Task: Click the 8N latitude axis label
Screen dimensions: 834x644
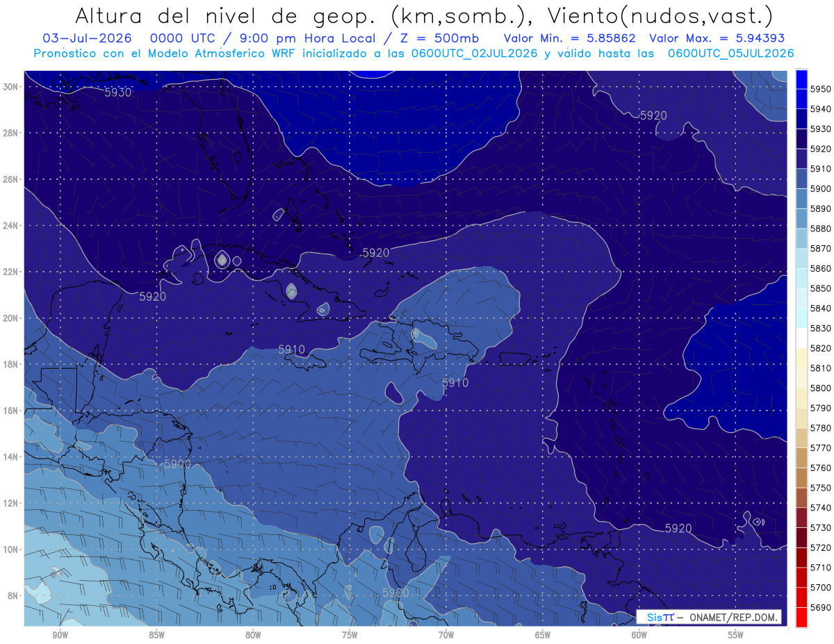Action: pyautogui.click(x=13, y=596)
